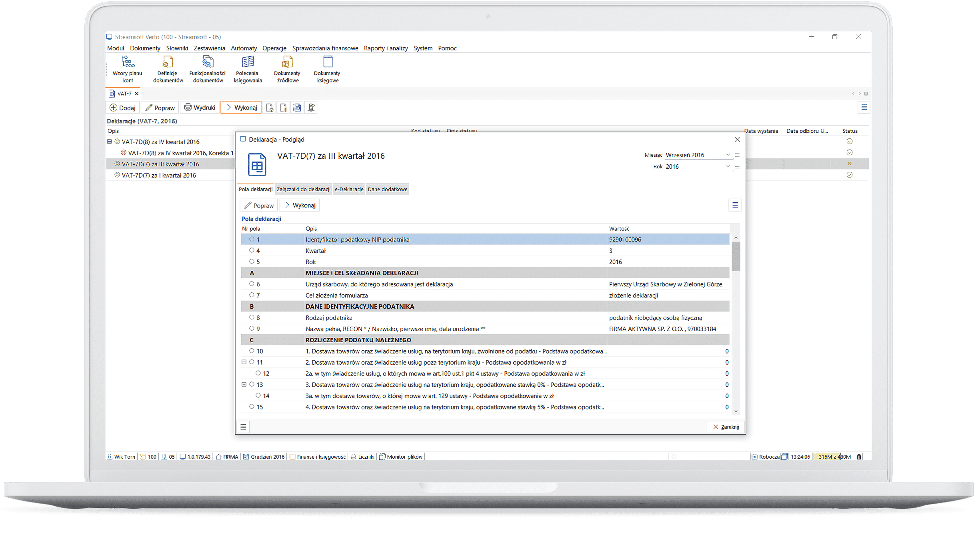The height and width of the screenshot is (533, 980).
Task: Select the radio marker for field 6
Action: click(252, 284)
